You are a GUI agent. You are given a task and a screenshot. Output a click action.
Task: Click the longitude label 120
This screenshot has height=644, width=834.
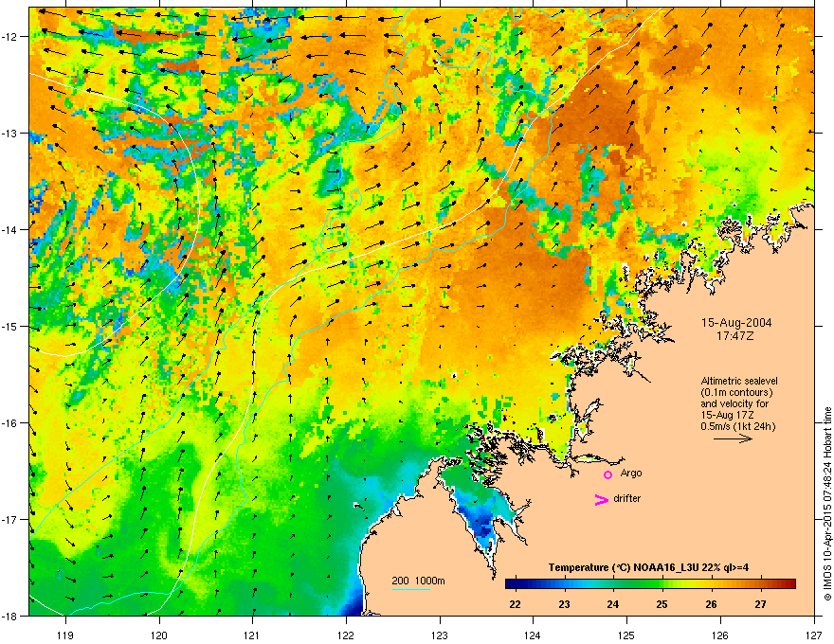point(159,635)
